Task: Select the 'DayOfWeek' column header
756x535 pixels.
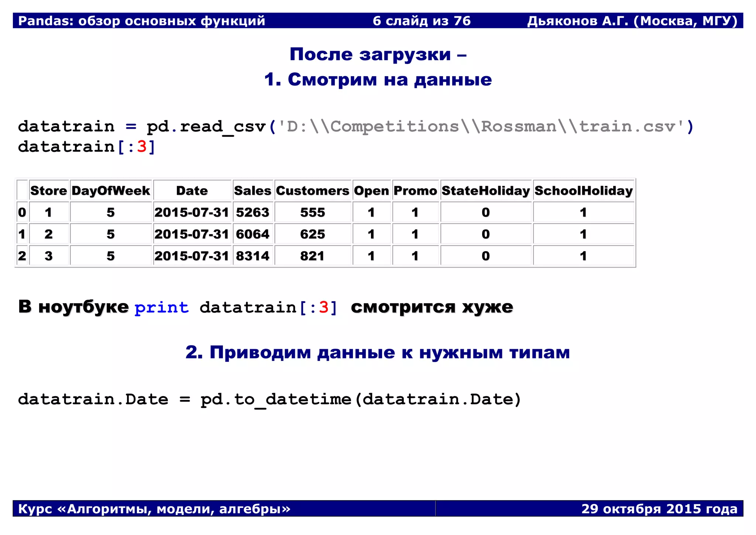Action: click(111, 191)
